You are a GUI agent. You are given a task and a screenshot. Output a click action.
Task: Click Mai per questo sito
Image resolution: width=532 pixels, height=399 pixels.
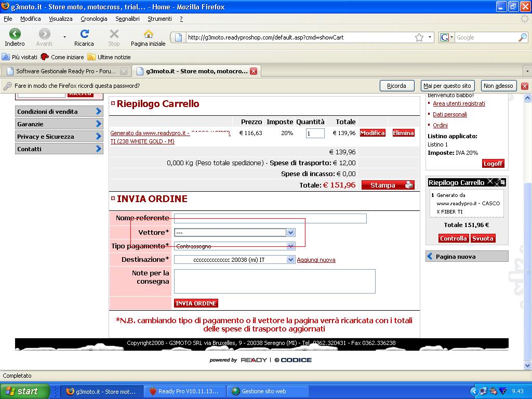point(447,86)
